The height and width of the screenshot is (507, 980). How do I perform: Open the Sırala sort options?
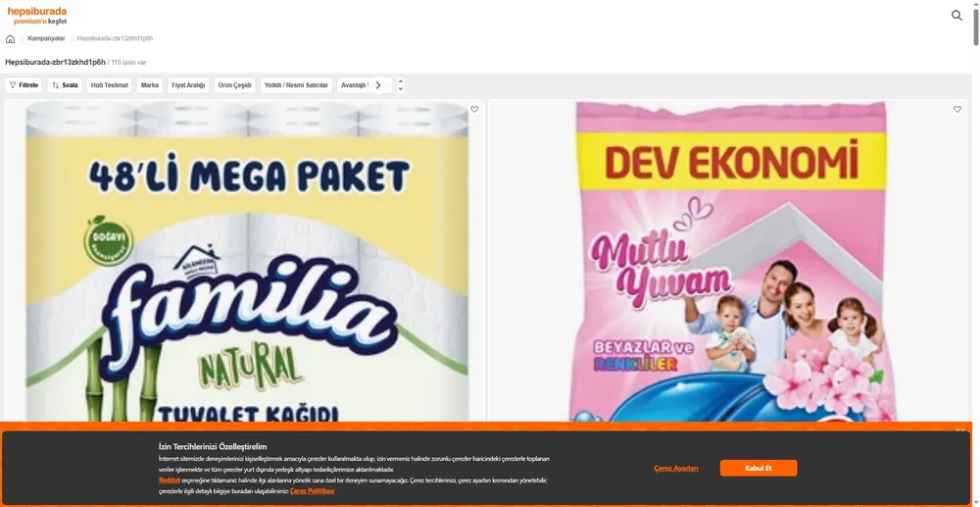click(65, 85)
